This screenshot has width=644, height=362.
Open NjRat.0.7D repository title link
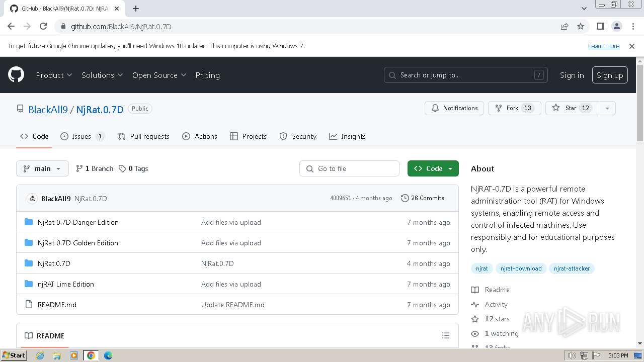tap(100, 110)
